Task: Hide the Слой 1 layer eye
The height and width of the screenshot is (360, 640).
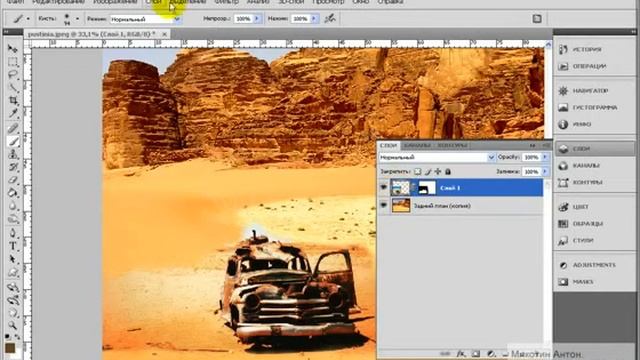Action: (384, 187)
